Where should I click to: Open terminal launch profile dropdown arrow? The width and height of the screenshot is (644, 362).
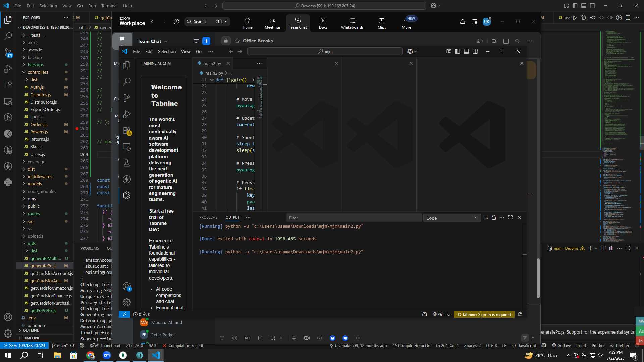595,248
